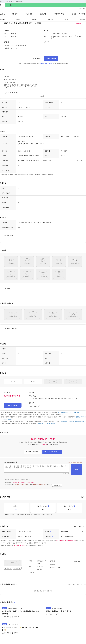Click the 건물 내부 경사로 icon
Screen dimensions: 86x644
tap(73, 314)
